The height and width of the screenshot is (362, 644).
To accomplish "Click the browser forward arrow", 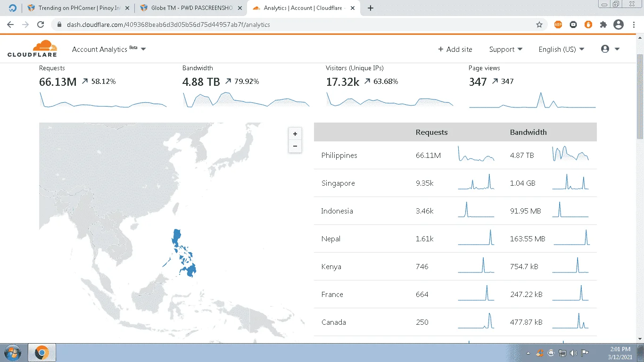I will (25, 25).
